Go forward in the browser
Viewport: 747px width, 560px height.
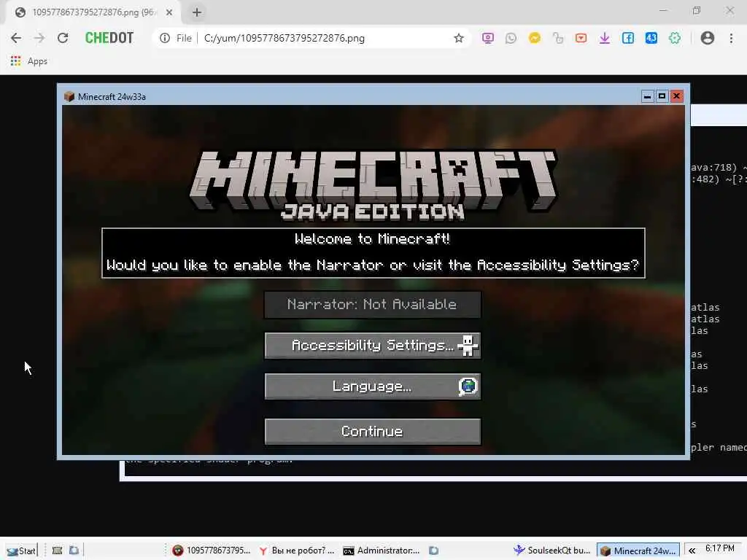[39, 38]
